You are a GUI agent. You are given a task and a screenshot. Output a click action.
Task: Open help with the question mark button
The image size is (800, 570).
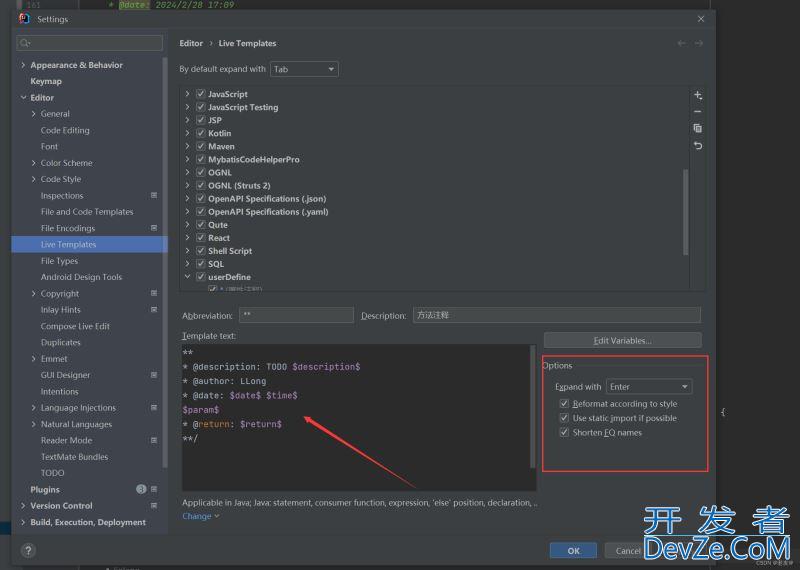29,551
